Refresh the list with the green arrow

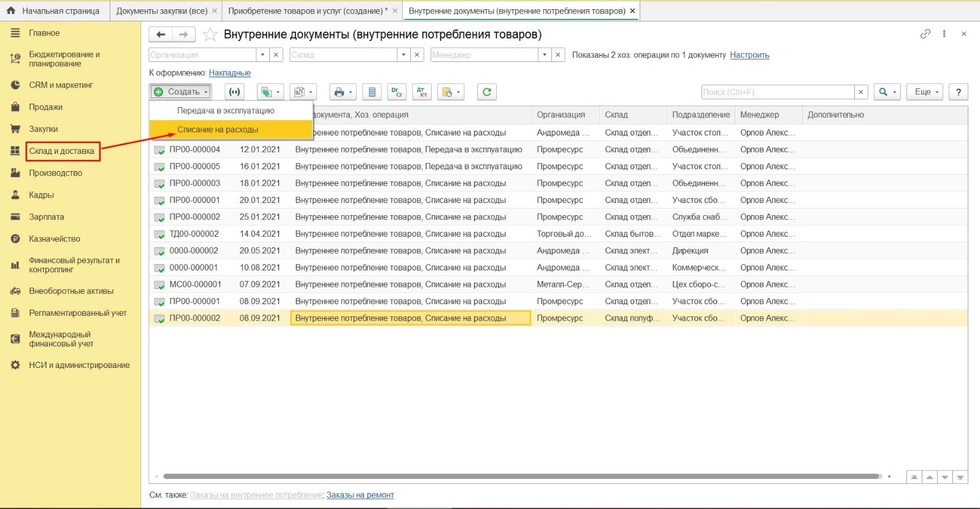(x=487, y=92)
